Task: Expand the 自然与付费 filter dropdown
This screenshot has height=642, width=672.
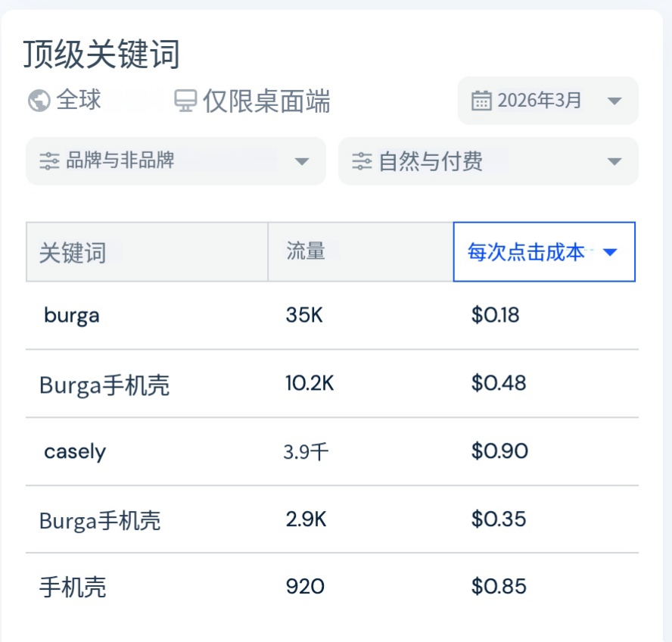Action: click(488, 161)
